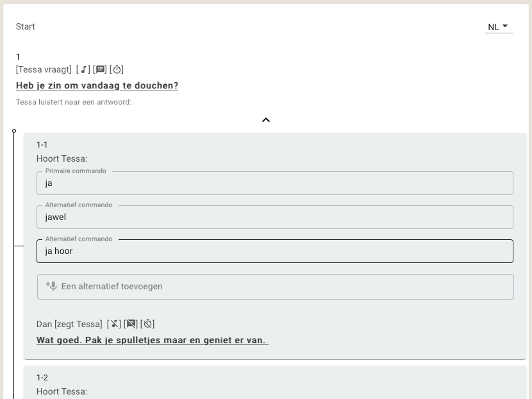Click the 'Een alternatief toevoegen' input field
Image resolution: width=532 pixels, height=399 pixels.
(282, 286)
